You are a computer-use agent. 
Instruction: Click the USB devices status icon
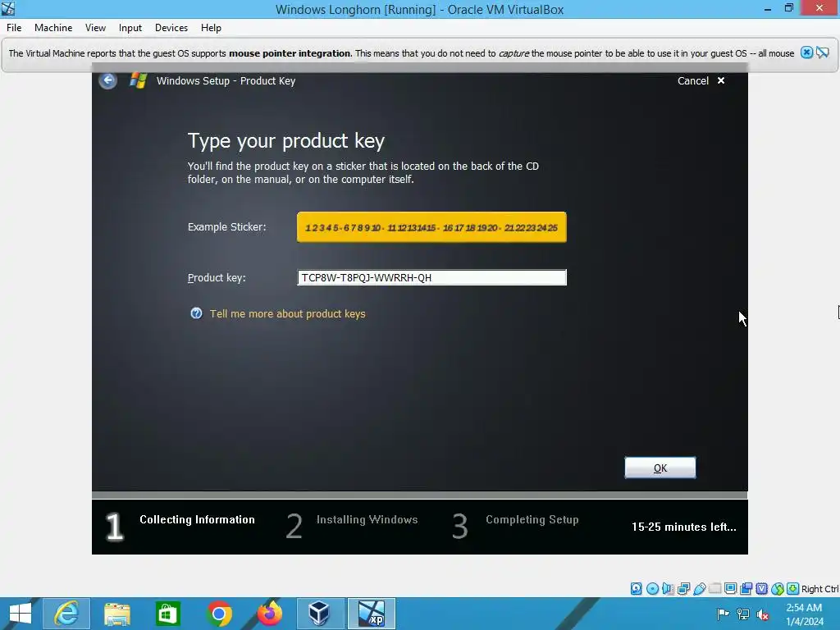click(x=699, y=589)
